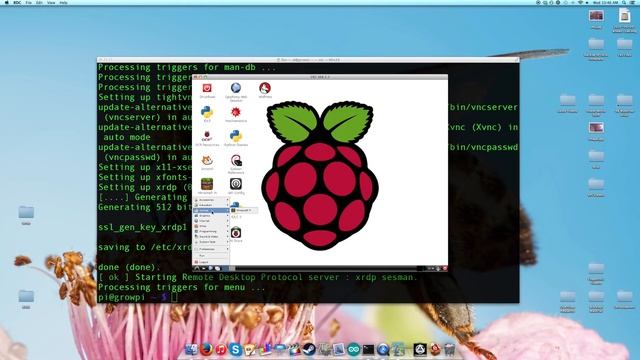The height and width of the screenshot is (360, 640).
Task: Expand the Sound & Video submenu
Action: (x=211, y=237)
